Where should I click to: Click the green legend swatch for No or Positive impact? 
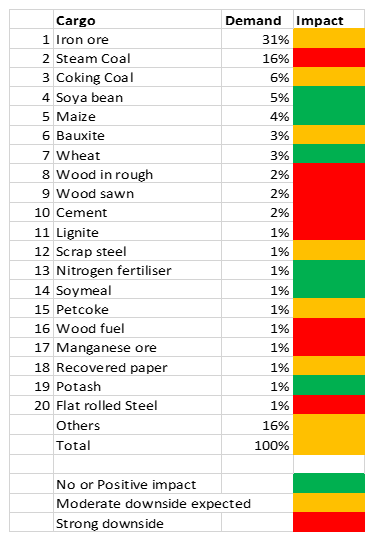coord(329,483)
